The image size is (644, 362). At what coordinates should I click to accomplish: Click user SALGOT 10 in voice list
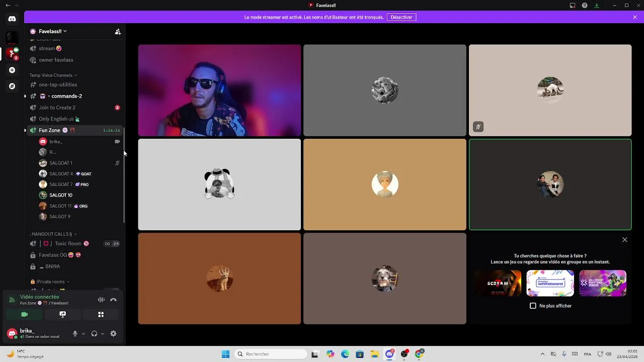tap(79, 195)
